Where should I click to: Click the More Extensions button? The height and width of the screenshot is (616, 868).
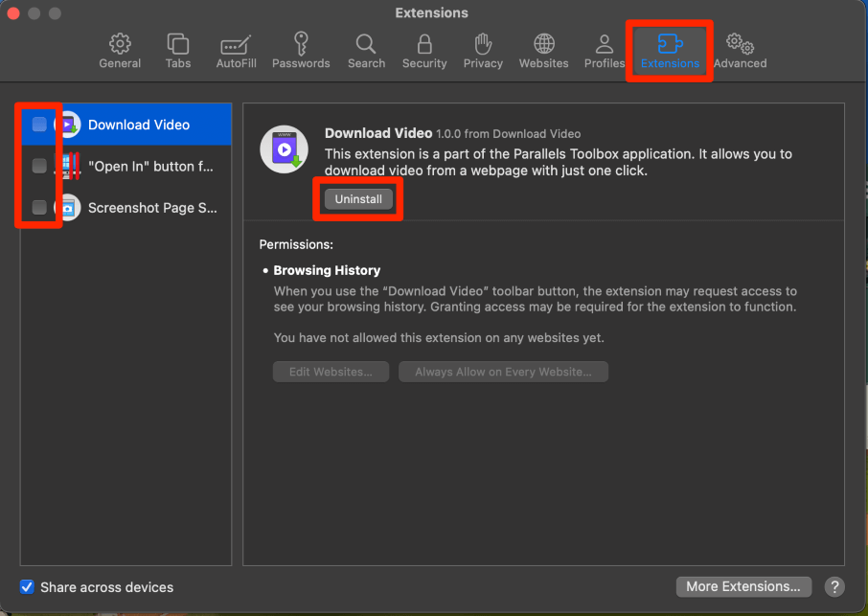tap(743, 586)
